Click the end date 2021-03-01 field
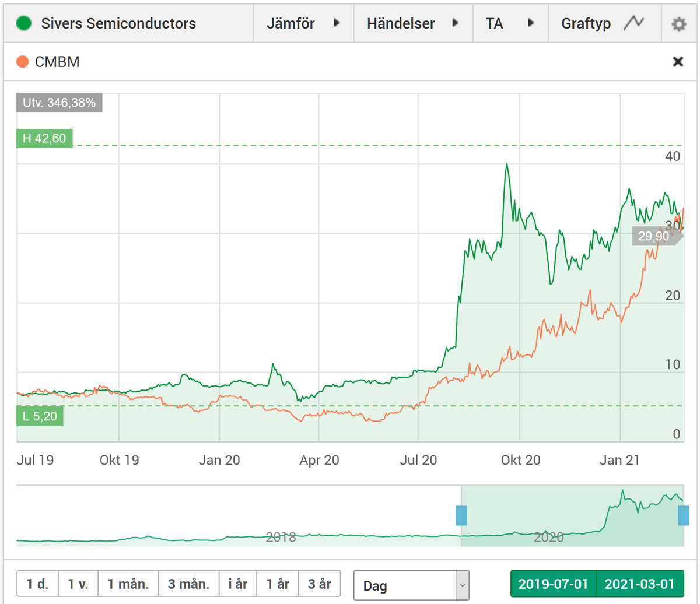The image size is (700, 604). click(x=640, y=584)
